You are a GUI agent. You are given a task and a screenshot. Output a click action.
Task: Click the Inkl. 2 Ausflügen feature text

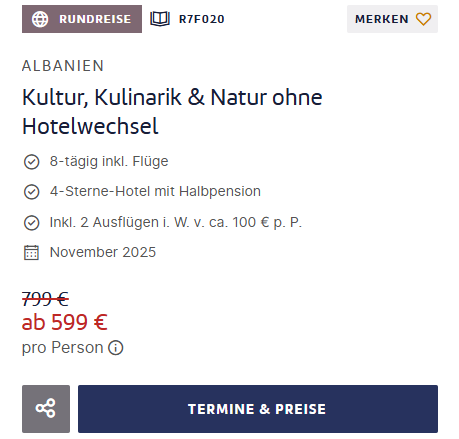[176, 222]
